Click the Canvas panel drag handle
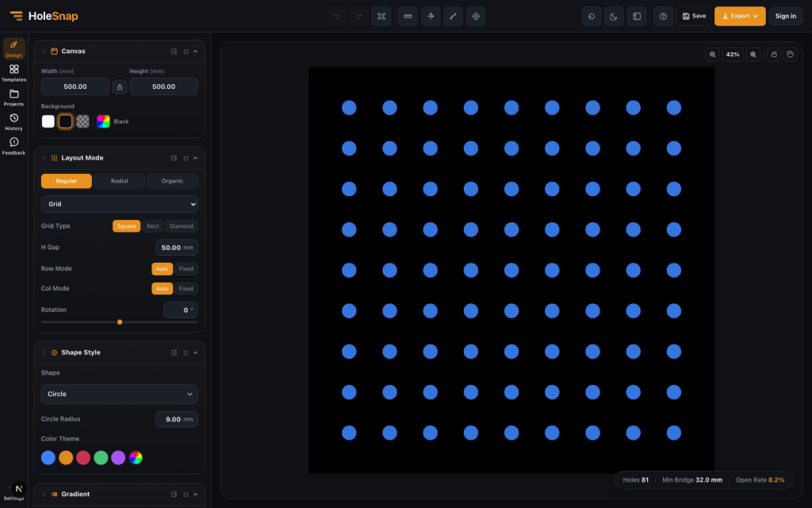Image resolution: width=812 pixels, height=508 pixels. pyautogui.click(x=44, y=52)
